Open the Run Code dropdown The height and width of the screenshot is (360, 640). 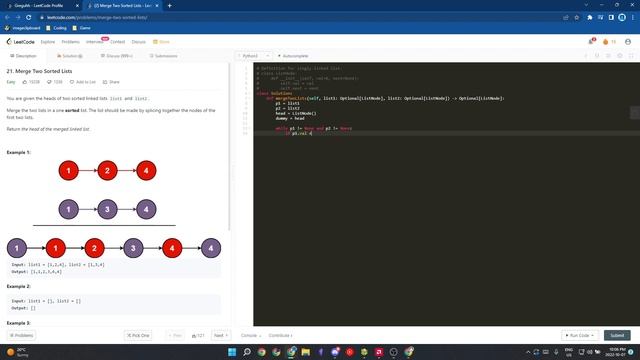click(580, 336)
